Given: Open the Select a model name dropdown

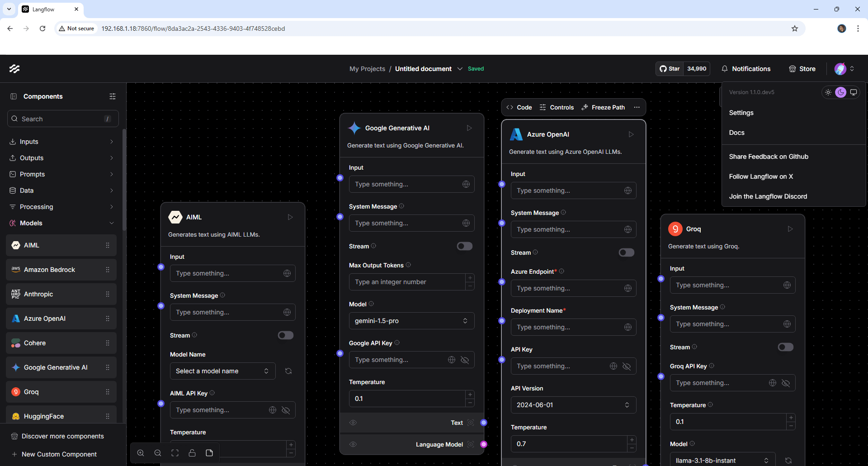Looking at the screenshot, I should click(x=222, y=371).
